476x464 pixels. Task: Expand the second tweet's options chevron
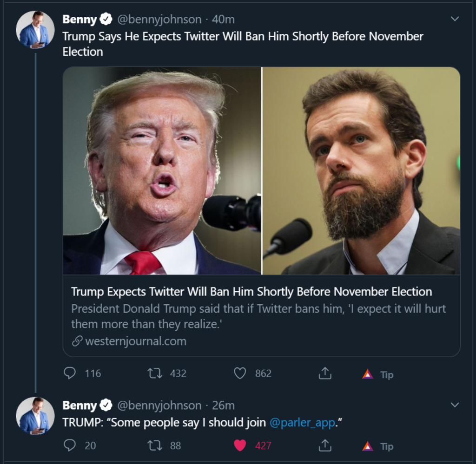pos(455,405)
